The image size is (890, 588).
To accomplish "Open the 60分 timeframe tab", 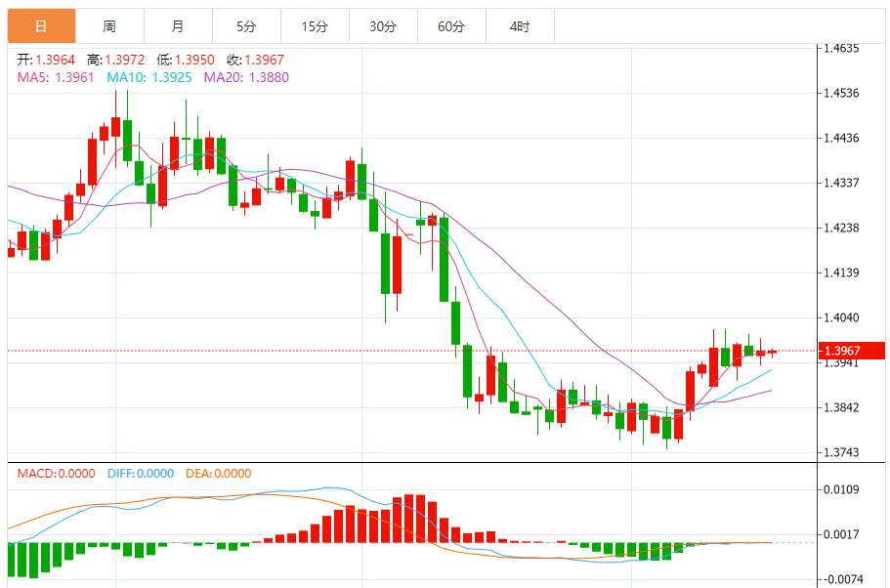I will (451, 26).
